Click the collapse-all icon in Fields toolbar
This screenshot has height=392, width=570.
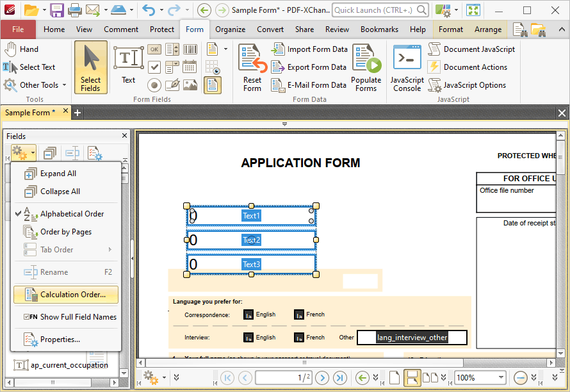pos(50,153)
